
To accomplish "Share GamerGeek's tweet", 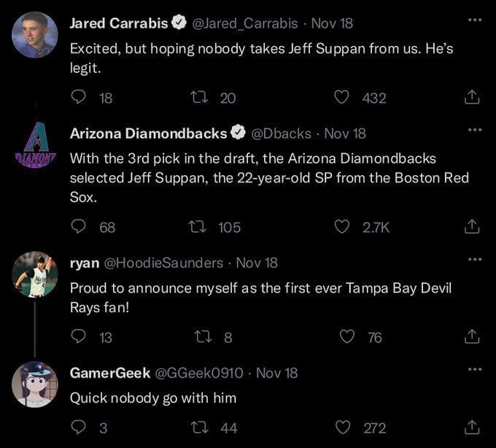I will pyautogui.click(x=472, y=428).
